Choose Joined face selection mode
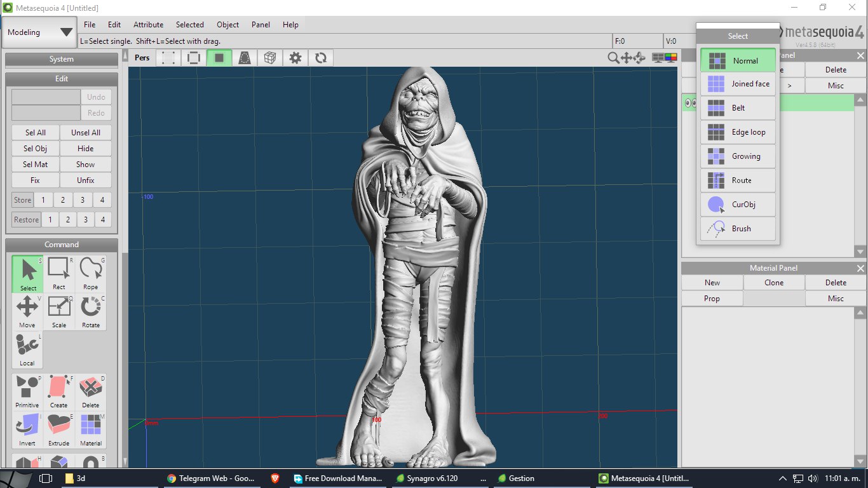This screenshot has height=488, width=868. [x=738, y=84]
